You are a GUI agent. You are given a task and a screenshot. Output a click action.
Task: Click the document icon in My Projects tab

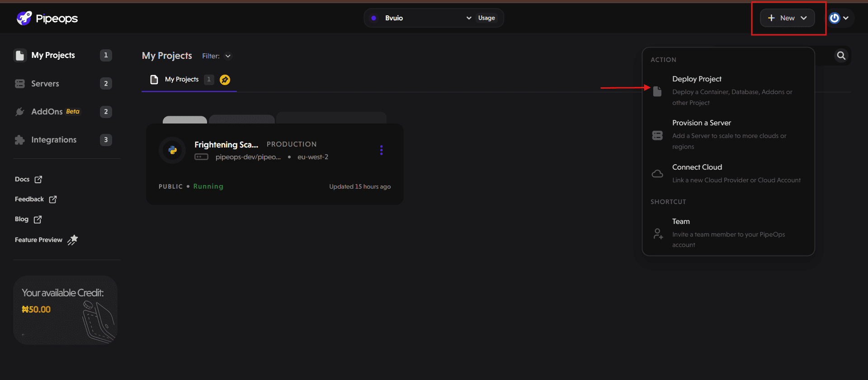(154, 80)
